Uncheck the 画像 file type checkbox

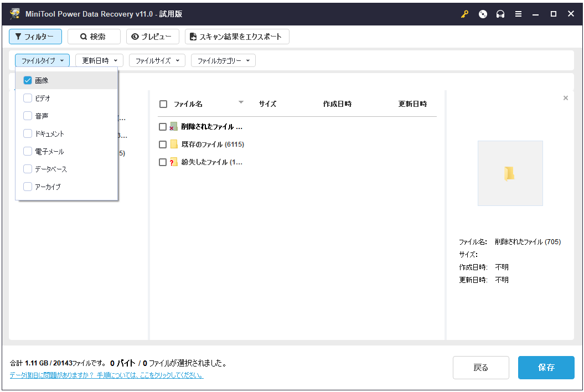tap(28, 80)
